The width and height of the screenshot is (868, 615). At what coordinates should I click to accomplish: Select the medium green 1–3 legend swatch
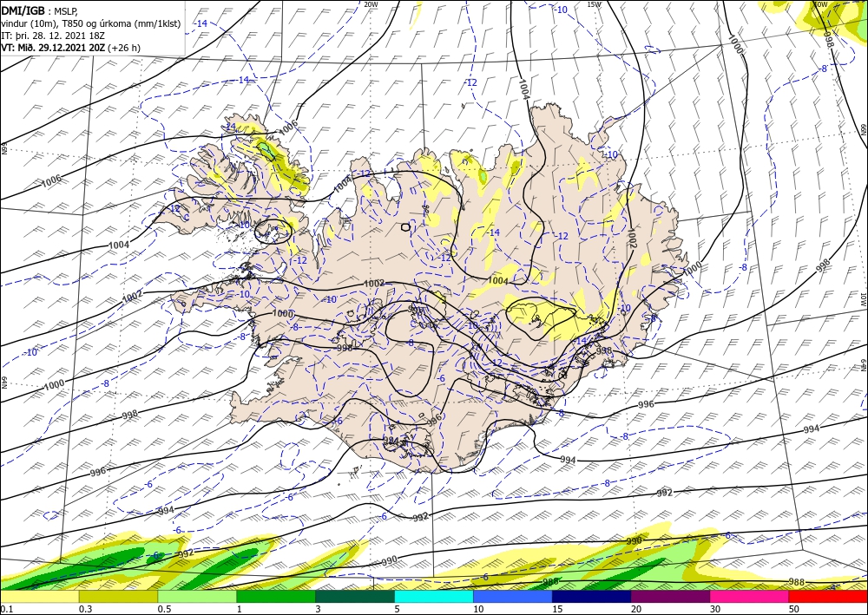pyautogui.click(x=276, y=597)
